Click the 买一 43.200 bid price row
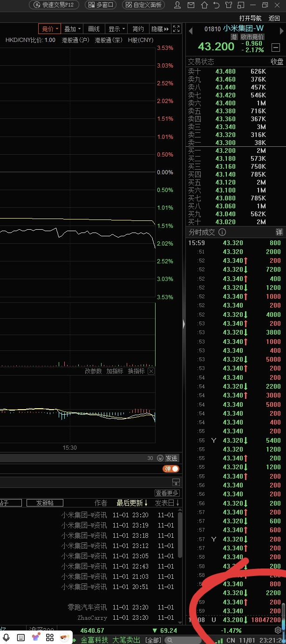Image resolution: width=286 pixels, height=644 pixels. [236, 151]
